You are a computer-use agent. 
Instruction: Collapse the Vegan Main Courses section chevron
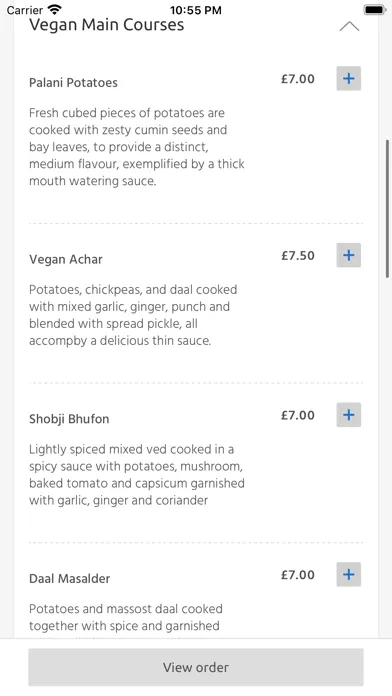coord(349,27)
